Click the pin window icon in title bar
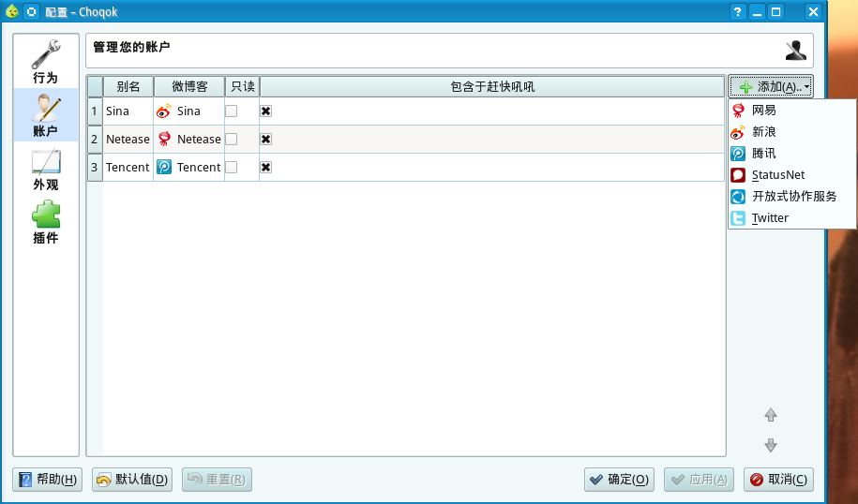This screenshot has height=504, width=858. tap(31, 11)
